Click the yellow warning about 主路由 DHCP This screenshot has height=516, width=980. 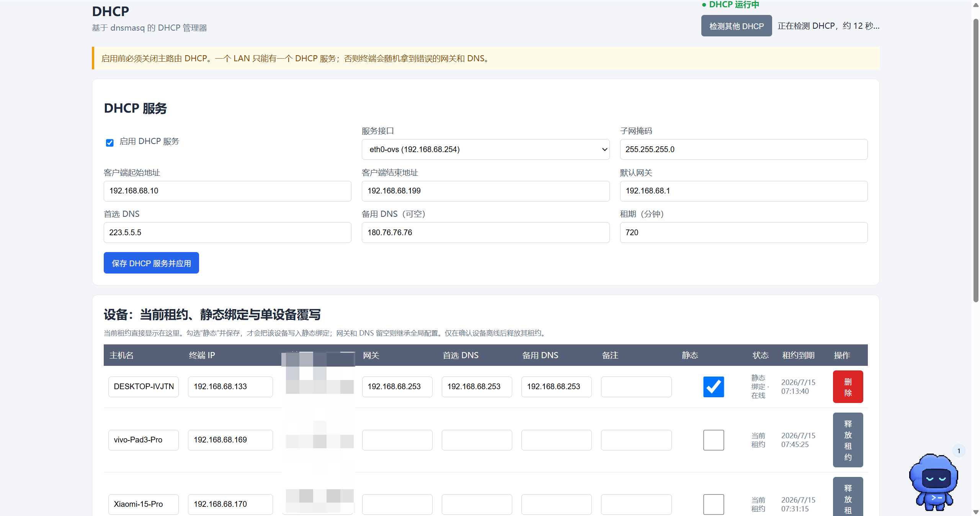pyautogui.click(x=485, y=58)
